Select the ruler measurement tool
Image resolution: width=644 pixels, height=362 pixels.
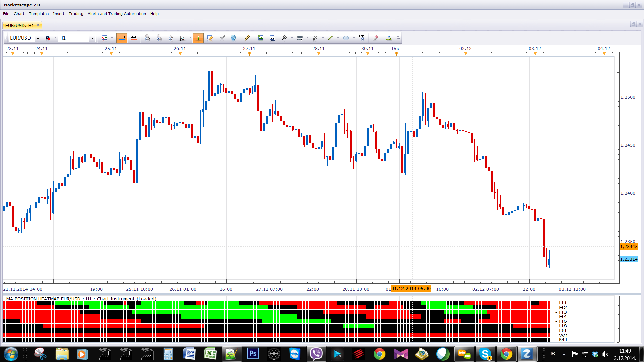click(247, 38)
